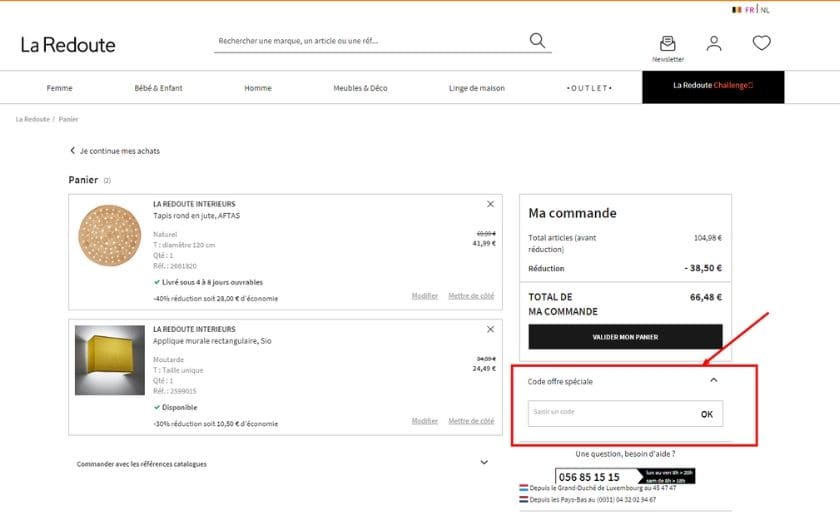The width and height of the screenshot is (840, 525).
Task: Click Panier breadcrumb link
Action: (x=69, y=119)
